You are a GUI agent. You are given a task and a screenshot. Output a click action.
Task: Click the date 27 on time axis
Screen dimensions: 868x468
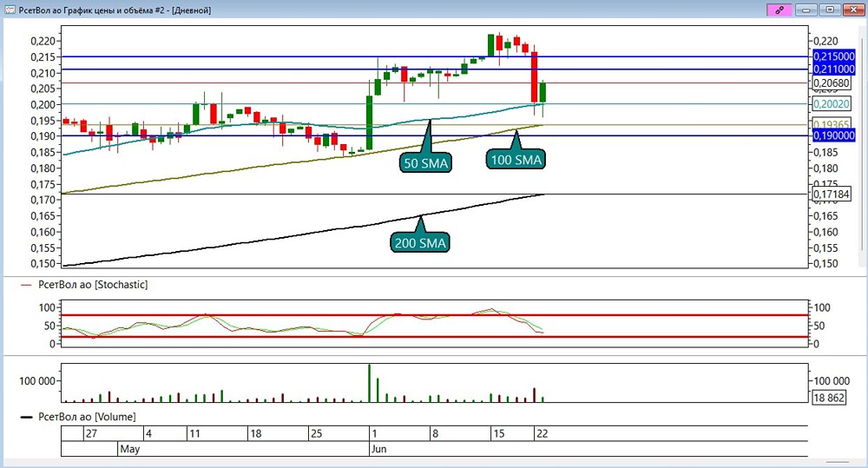91,433
